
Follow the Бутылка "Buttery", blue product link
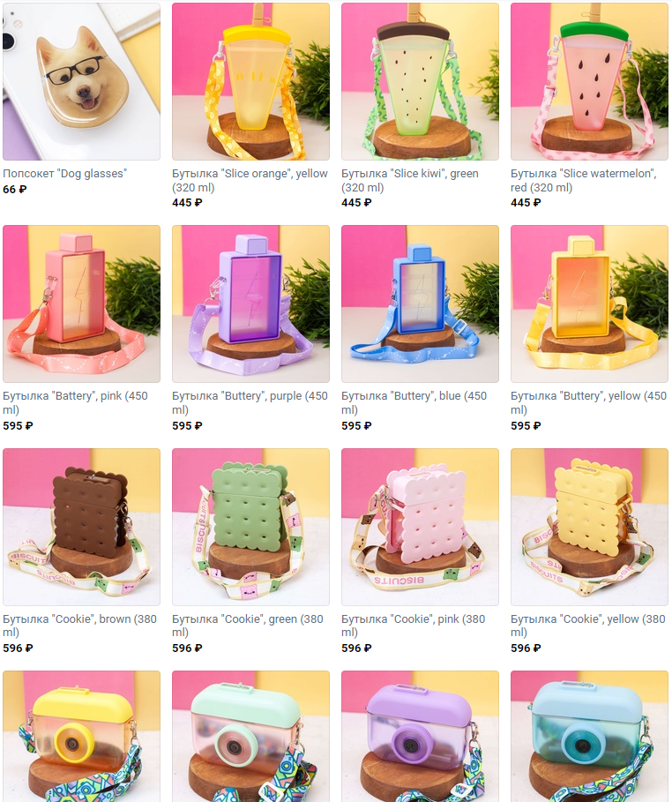[414, 403]
